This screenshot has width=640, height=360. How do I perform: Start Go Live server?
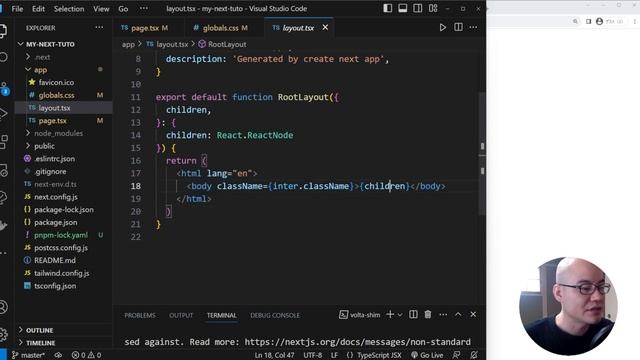click(x=427, y=355)
